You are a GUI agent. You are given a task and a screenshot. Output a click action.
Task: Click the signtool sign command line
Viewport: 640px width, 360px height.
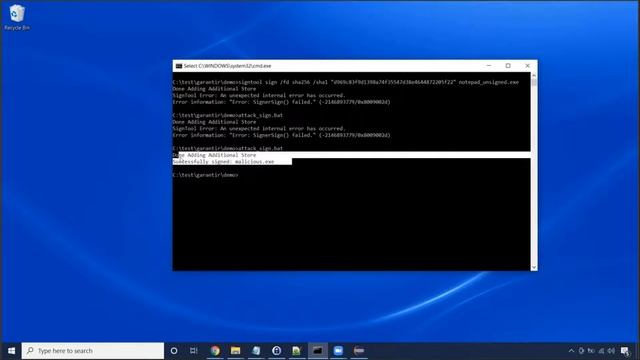[346, 82]
